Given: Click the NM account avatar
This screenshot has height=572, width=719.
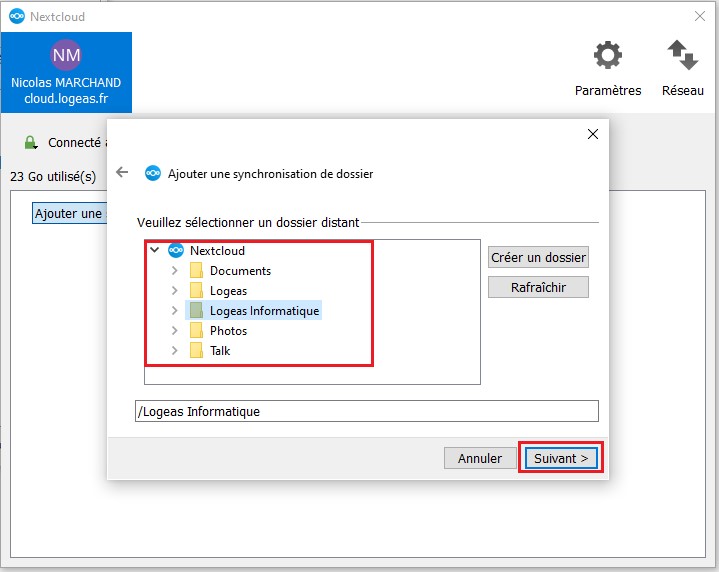Looking at the screenshot, I should [x=66, y=54].
